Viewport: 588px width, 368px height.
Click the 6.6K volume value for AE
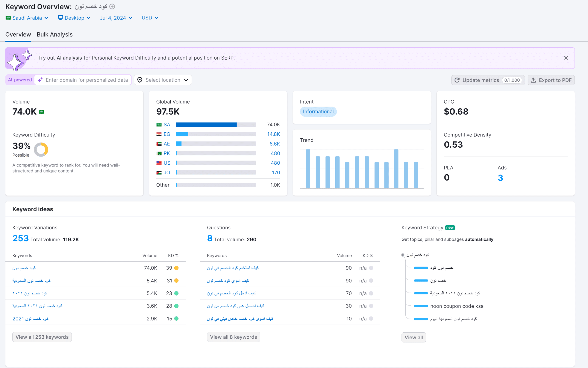click(274, 144)
